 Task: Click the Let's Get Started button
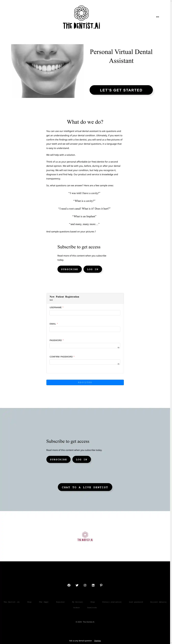[x=121, y=90]
